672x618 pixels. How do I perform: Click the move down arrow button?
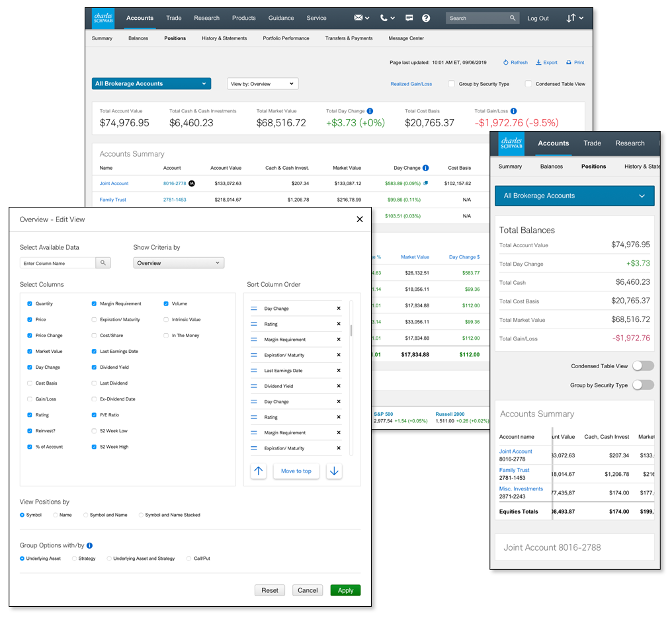pos(334,471)
